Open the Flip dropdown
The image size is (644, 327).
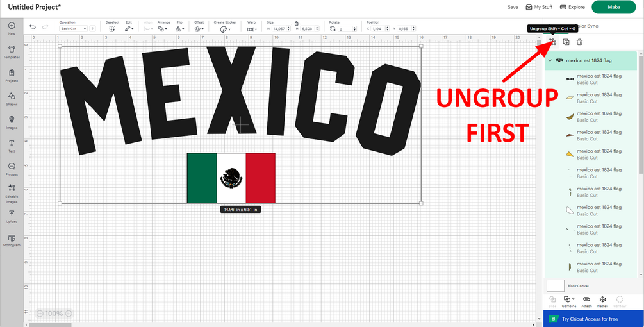point(180,29)
